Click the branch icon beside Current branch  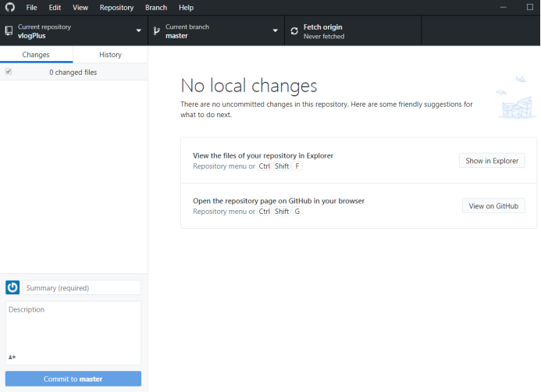click(156, 31)
